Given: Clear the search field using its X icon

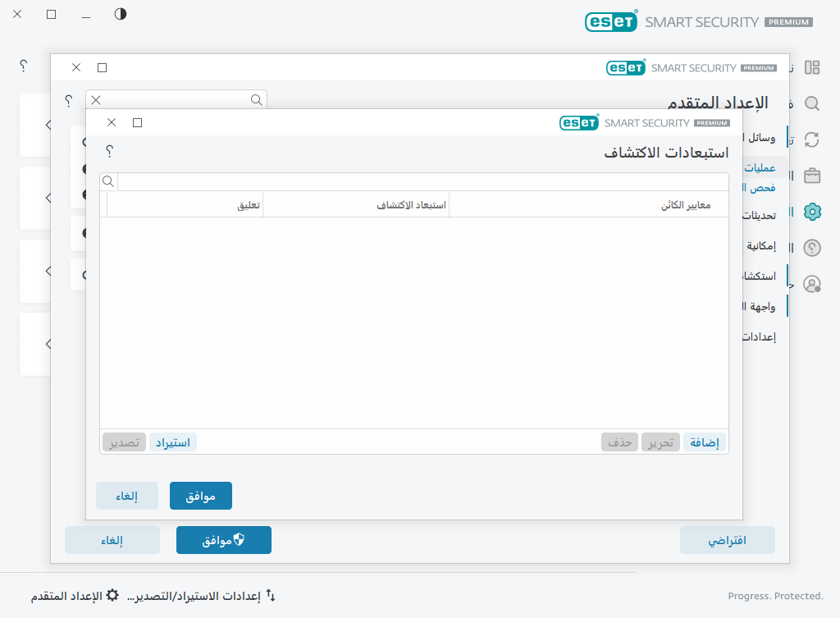Looking at the screenshot, I should pyautogui.click(x=95, y=99).
